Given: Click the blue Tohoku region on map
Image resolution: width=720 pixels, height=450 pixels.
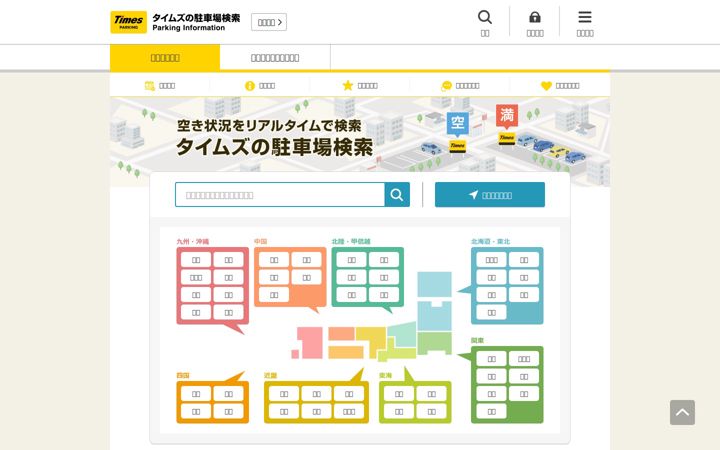Looking at the screenshot, I should click(x=434, y=316).
